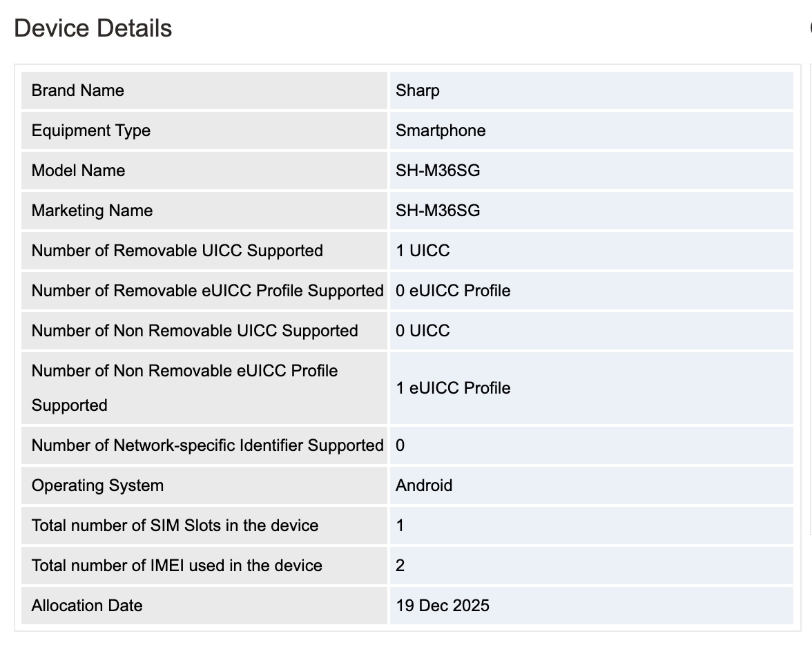Image resolution: width=812 pixels, height=645 pixels.
Task: Click the Operating System label
Action: tap(98, 485)
